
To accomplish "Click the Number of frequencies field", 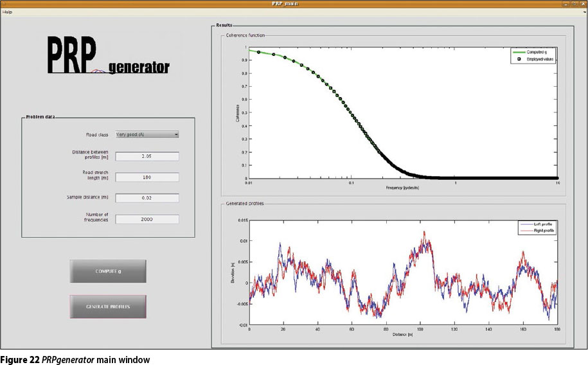I will tap(147, 219).
